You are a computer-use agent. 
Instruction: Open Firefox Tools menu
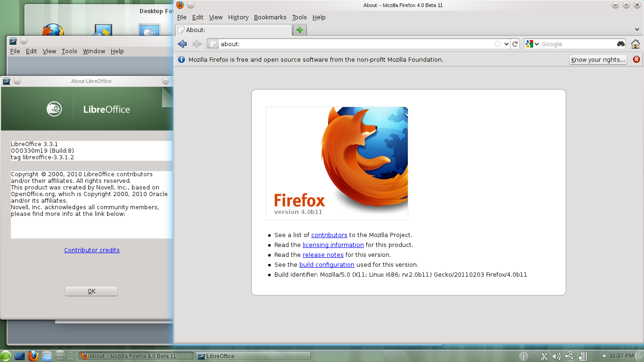[299, 17]
